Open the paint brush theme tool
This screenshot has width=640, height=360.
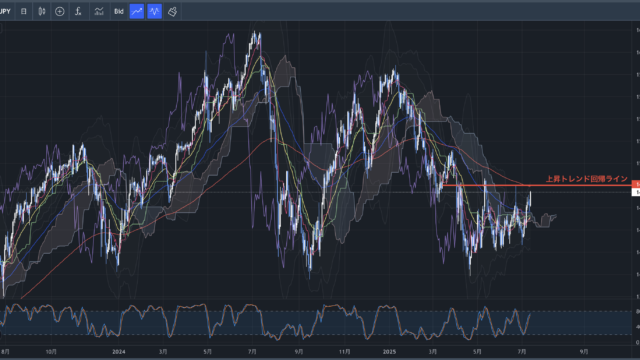(x=173, y=11)
